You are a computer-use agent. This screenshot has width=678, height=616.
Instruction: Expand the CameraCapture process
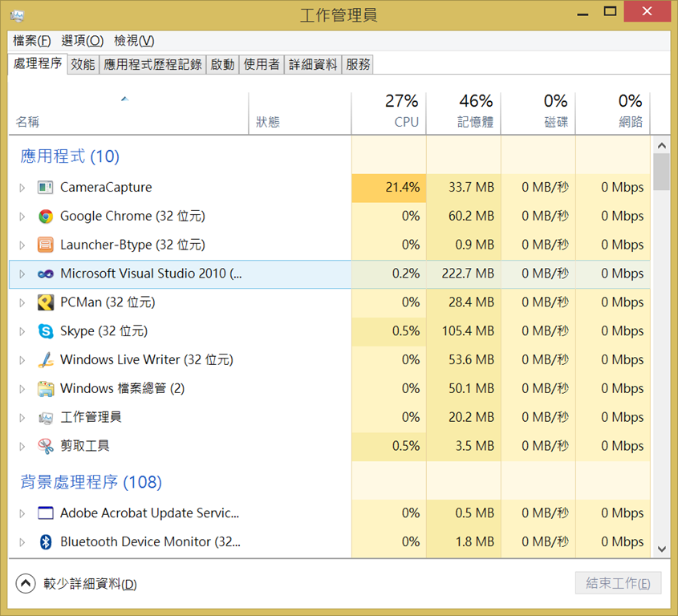[x=22, y=188]
